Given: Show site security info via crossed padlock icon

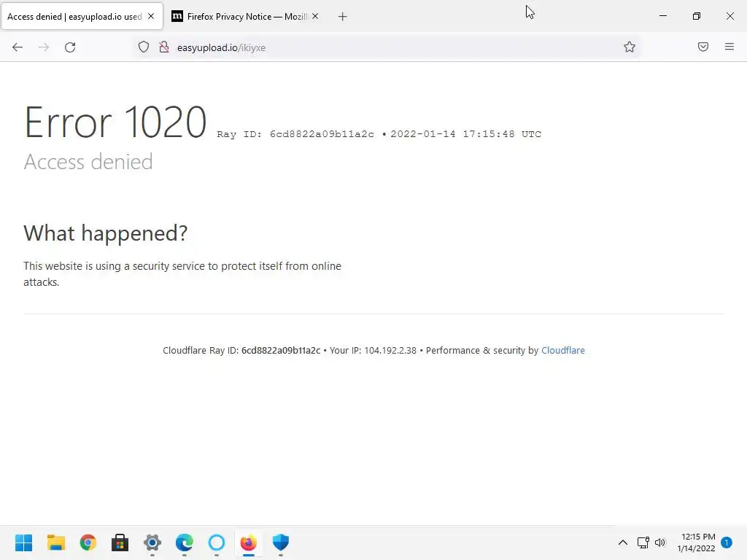Looking at the screenshot, I should [164, 47].
